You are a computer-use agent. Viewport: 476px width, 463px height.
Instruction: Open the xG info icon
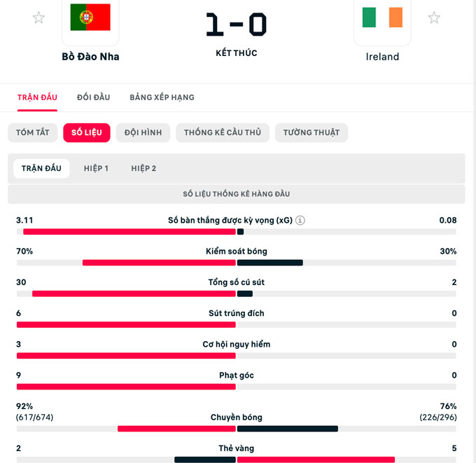tap(300, 220)
